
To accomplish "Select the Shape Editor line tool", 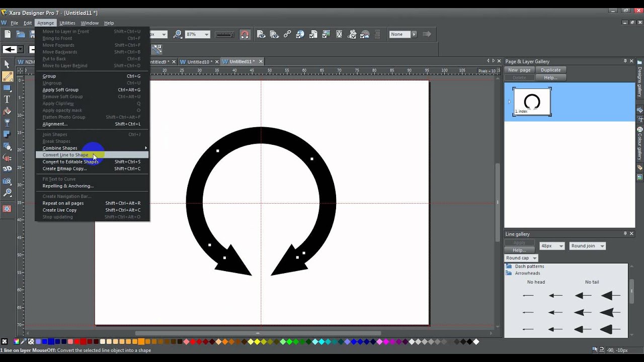I will 7,76.
